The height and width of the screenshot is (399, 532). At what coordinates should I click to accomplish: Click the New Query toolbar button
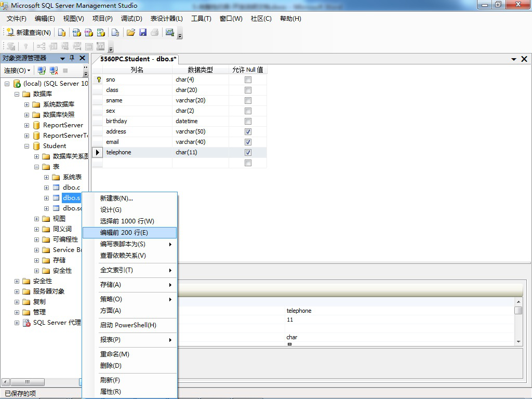pyautogui.click(x=29, y=32)
